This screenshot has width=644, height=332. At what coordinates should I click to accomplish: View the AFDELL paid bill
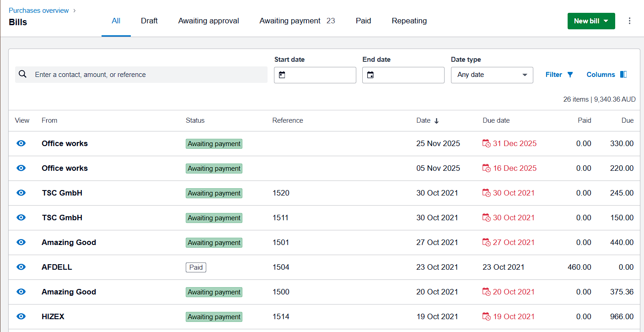[21, 267]
